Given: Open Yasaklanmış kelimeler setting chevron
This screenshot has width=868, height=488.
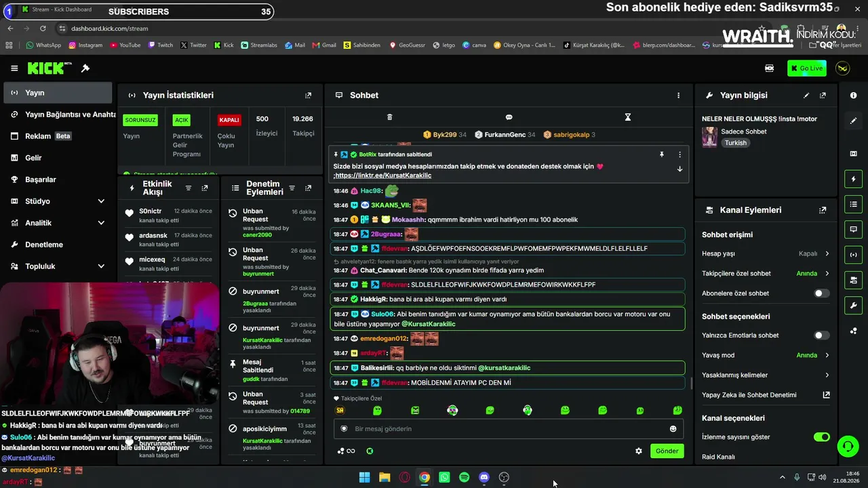Looking at the screenshot, I should (x=827, y=375).
